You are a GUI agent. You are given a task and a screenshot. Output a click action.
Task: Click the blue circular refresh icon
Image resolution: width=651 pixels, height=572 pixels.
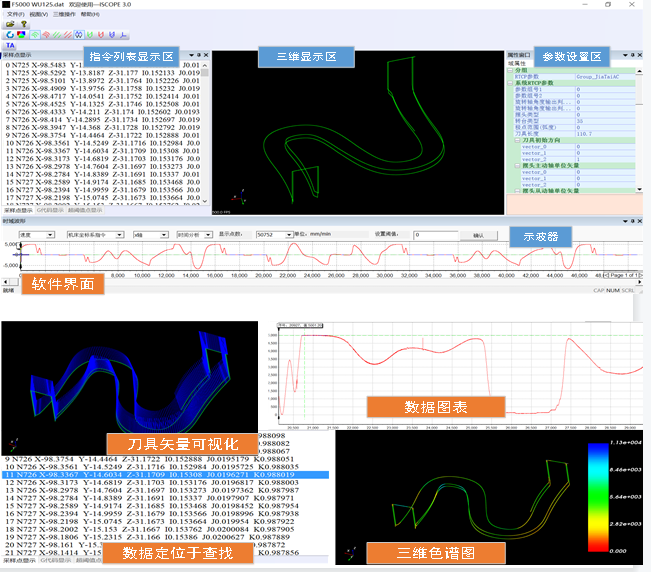pos(9,35)
